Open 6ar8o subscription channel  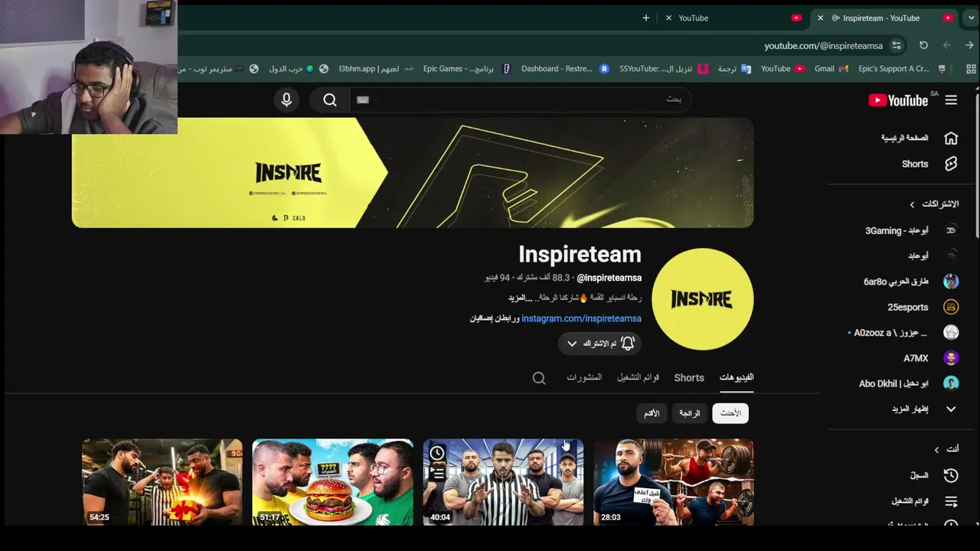[911, 282]
